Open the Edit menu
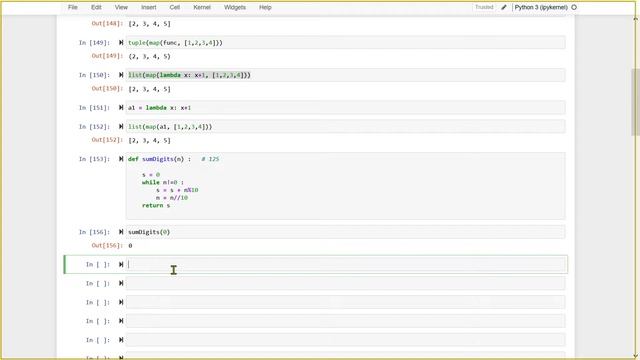The image size is (640, 360). click(x=96, y=7)
